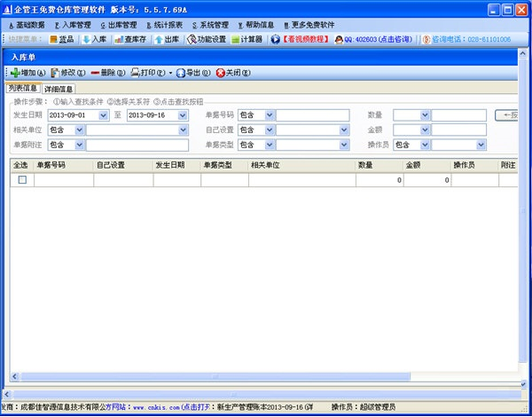This screenshot has height=417, width=532.
Task: Open the 更多免费软件 menu
Action: 309,25
